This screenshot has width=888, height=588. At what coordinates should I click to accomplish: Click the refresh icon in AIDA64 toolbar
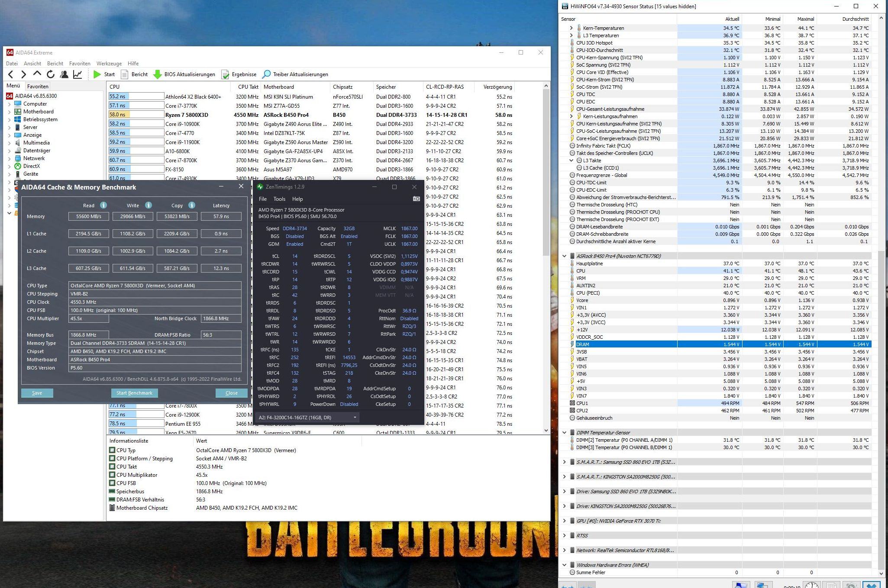(x=51, y=74)
